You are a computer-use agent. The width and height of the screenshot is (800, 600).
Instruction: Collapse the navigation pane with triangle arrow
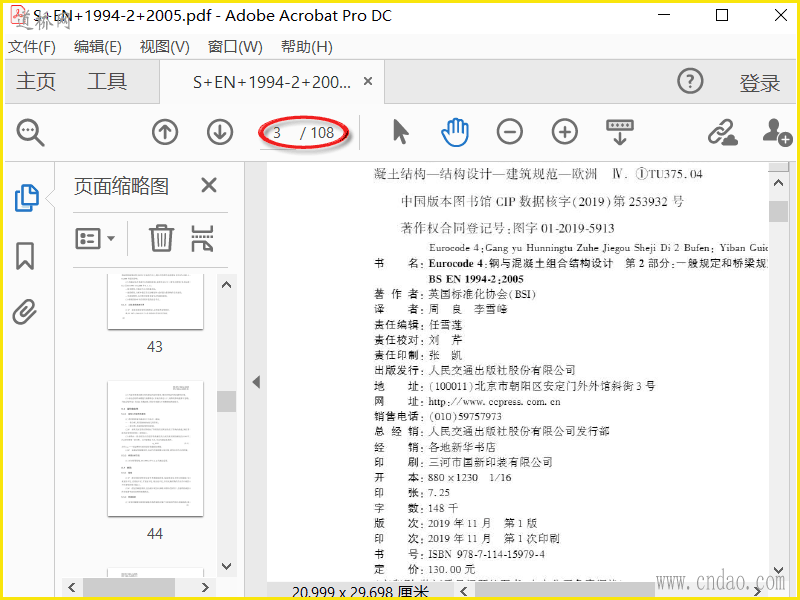tap(256, 382)
